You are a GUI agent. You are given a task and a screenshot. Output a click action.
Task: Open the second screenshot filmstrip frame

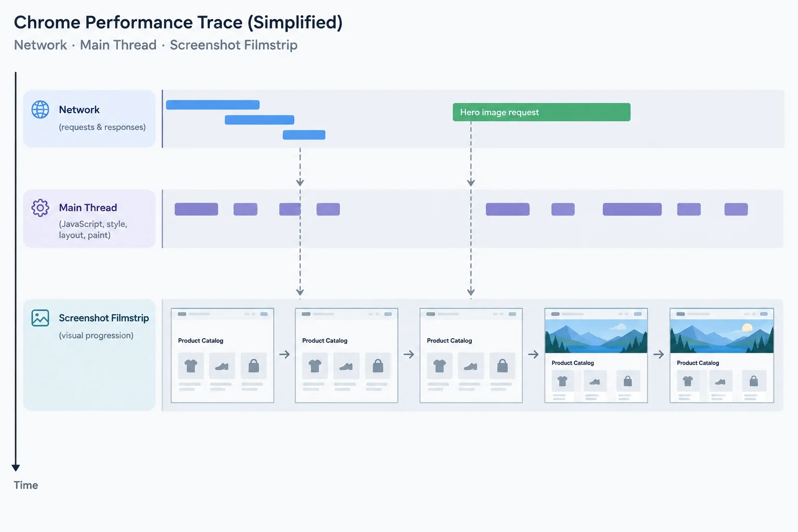click(347, 355)
